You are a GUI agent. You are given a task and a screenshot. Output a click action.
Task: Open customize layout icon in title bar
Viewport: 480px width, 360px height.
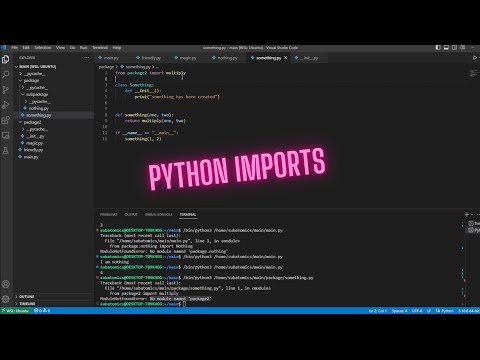pos(463,48)
